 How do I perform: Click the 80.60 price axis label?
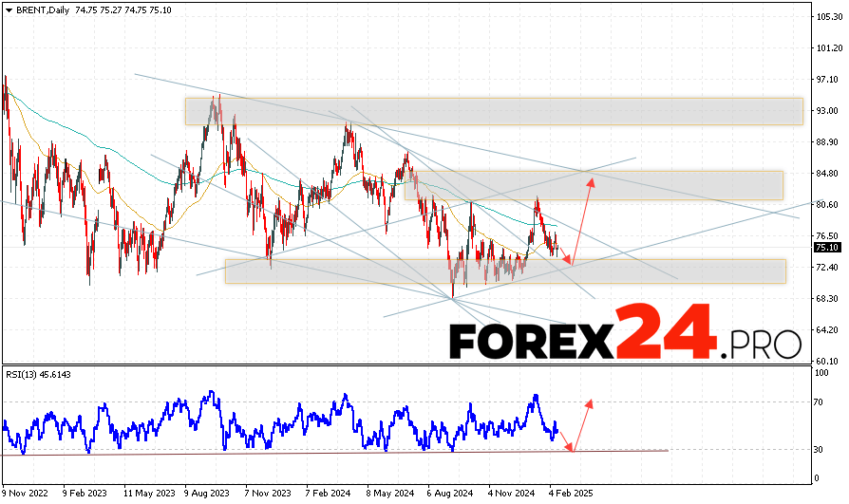click(x=825, y=204)
